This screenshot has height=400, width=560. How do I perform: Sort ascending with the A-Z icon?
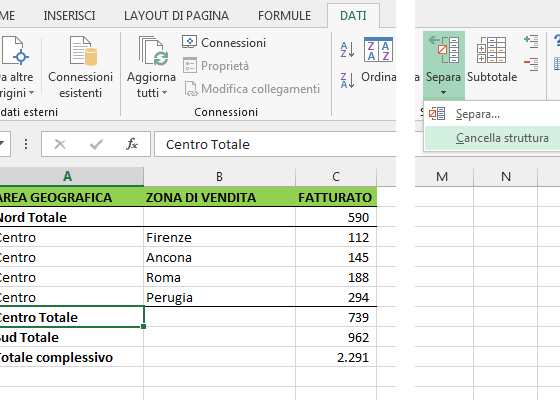[348, 50]
